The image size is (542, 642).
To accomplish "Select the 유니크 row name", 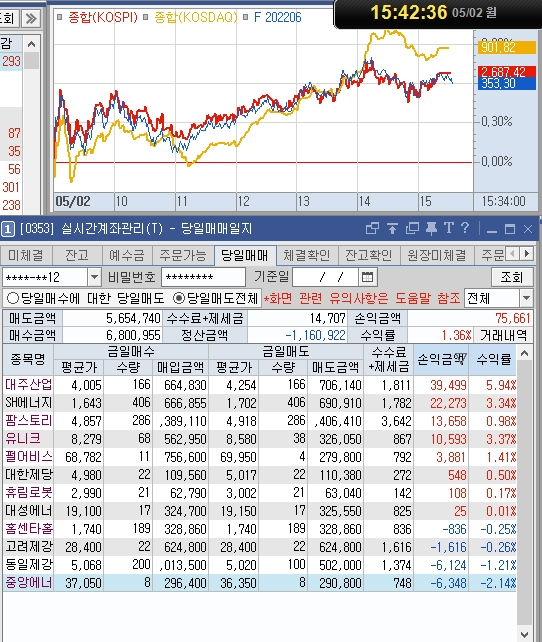I will tap(23, 439).
